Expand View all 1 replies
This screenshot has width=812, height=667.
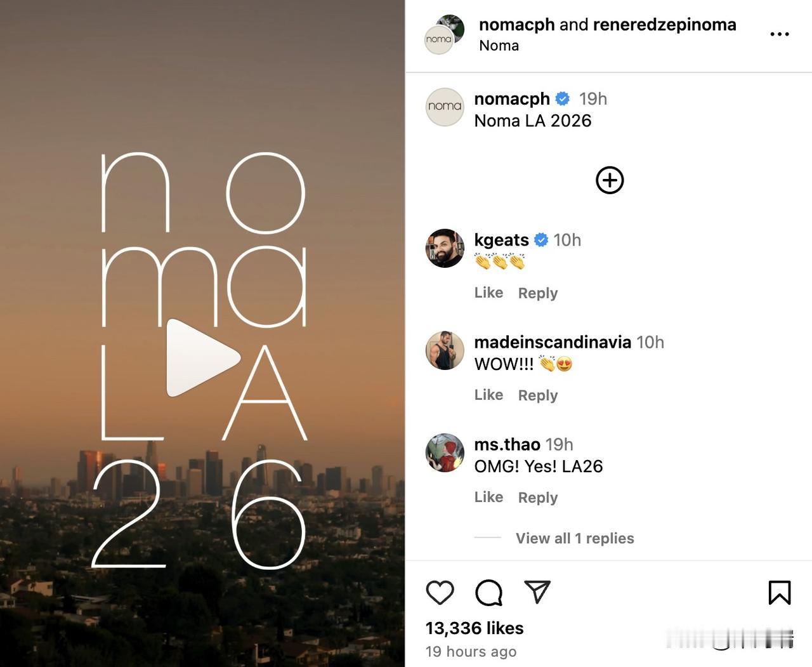[575, 538]
